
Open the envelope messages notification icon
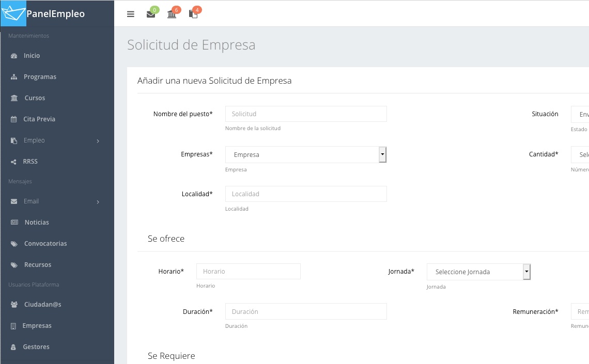click(151, 14)
